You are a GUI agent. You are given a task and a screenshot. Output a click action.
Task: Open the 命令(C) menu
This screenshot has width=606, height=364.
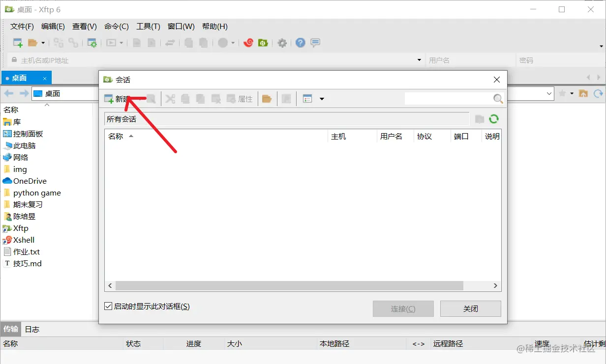coord(117,27)
